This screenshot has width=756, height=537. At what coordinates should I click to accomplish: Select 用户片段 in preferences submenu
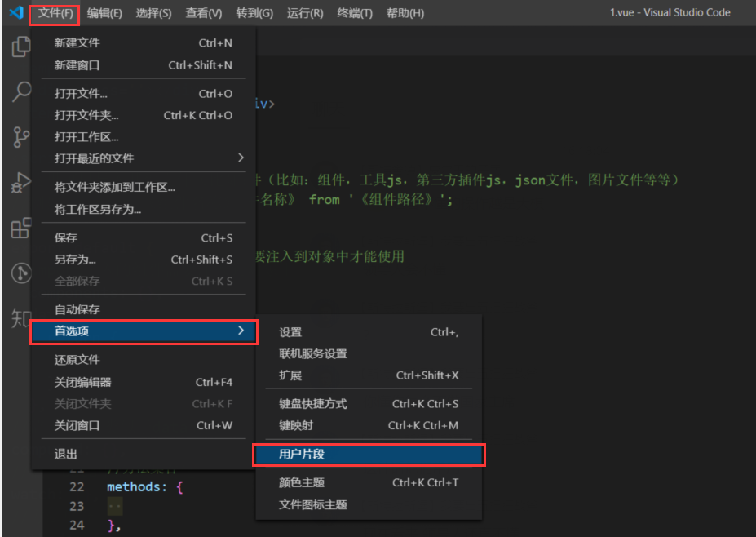click(x=369, y=455)
